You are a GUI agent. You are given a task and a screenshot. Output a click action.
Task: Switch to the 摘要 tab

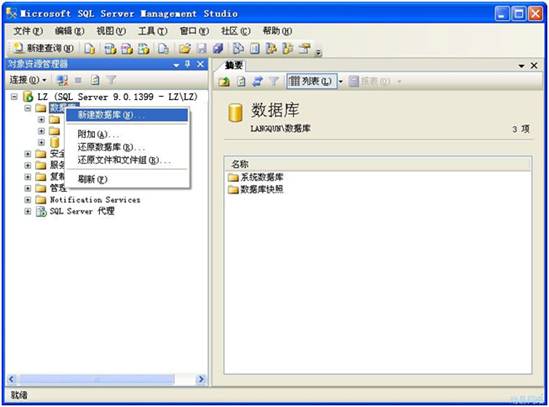pos(234,65)
